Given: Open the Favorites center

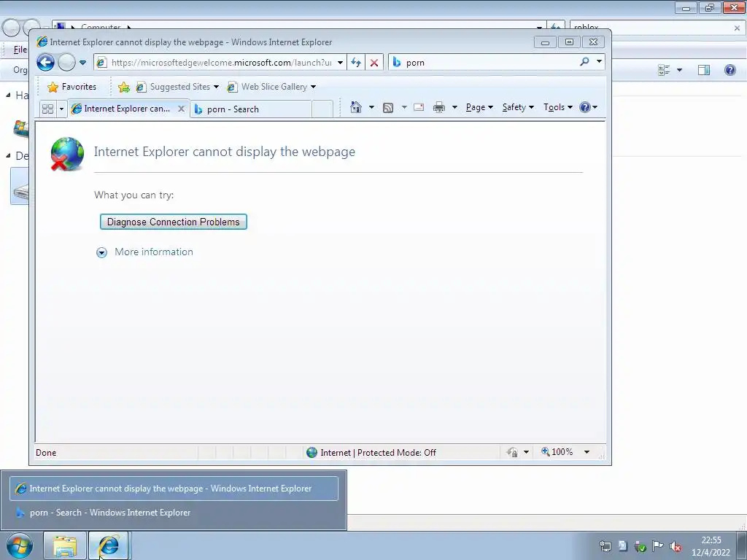Looking at the screenshot, I should click(x=72, y=87).
